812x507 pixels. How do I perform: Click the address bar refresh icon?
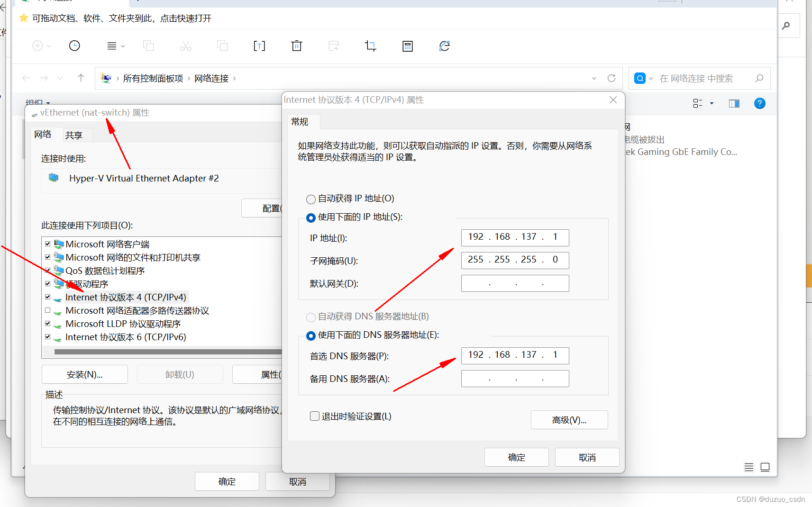(611, 78)
